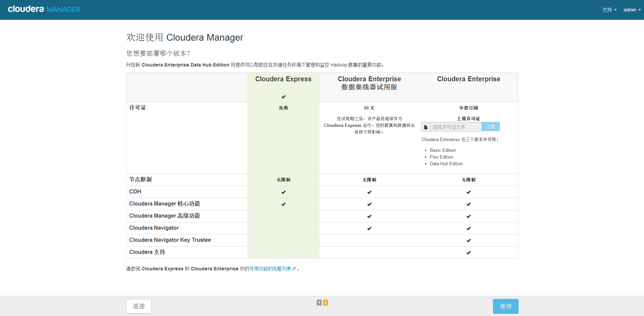The width and height of the screenshot is (644, 316).
Task: Click 核心功能 checkmark in Cloudera Enterprise column
Action: click(x=469, y=204)
